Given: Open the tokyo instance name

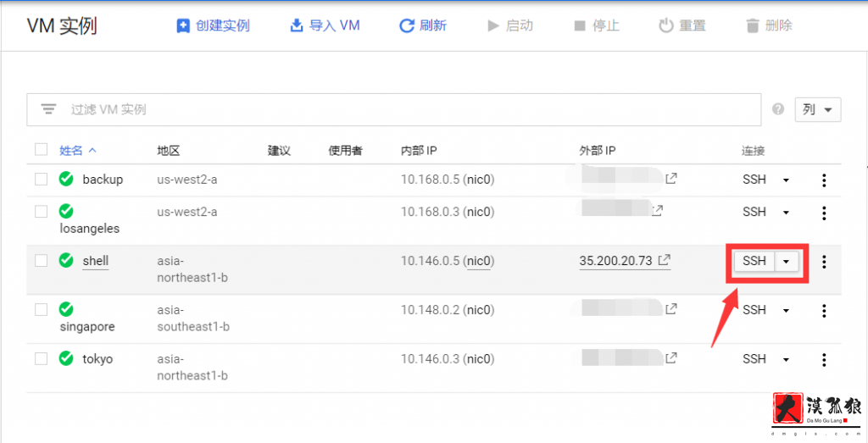Looking at the screenshot, I should 97,359.
